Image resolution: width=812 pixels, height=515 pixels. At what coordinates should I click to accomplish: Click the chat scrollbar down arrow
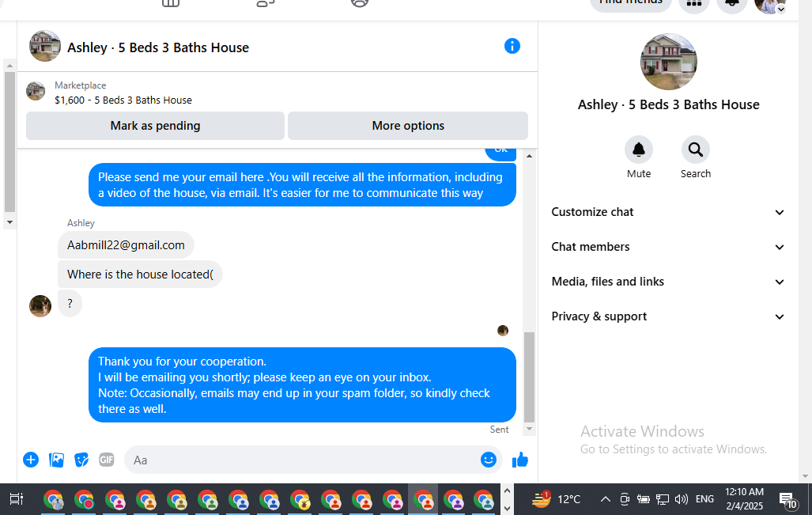pos(529,429)
